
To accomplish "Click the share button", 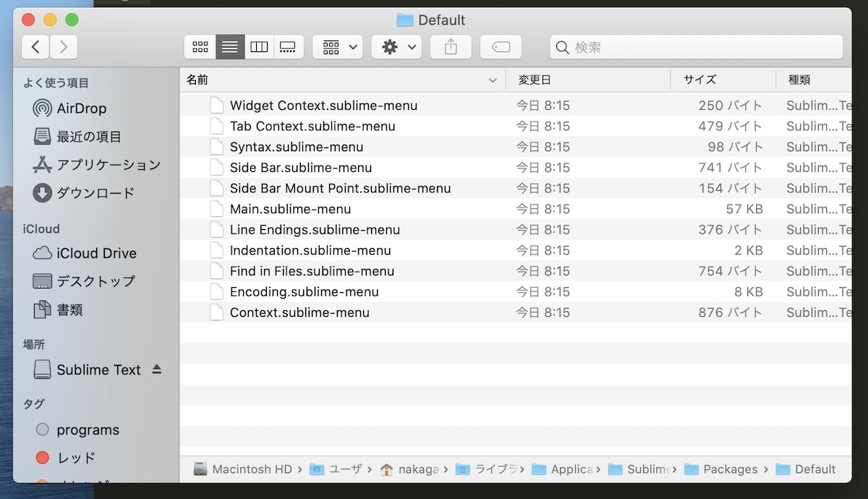I will click(x=451, y=47).
